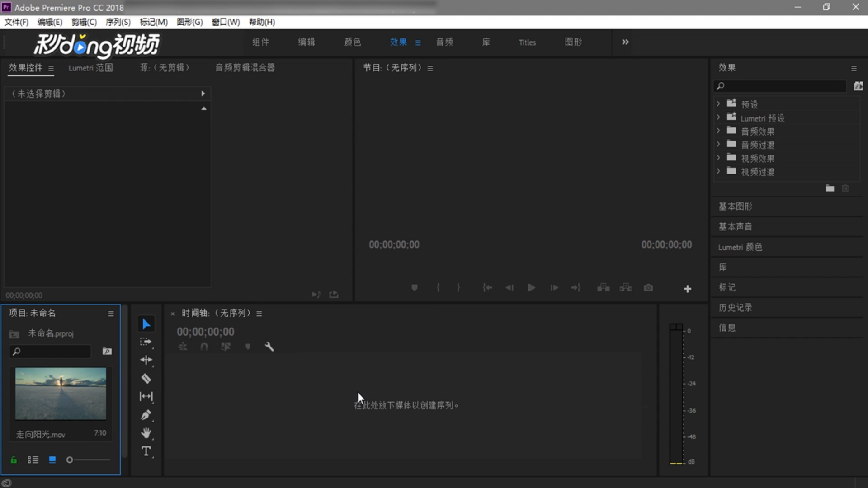Open the 基本图形 panel
This screenshot has width=868, height=488.
[736, 206]
